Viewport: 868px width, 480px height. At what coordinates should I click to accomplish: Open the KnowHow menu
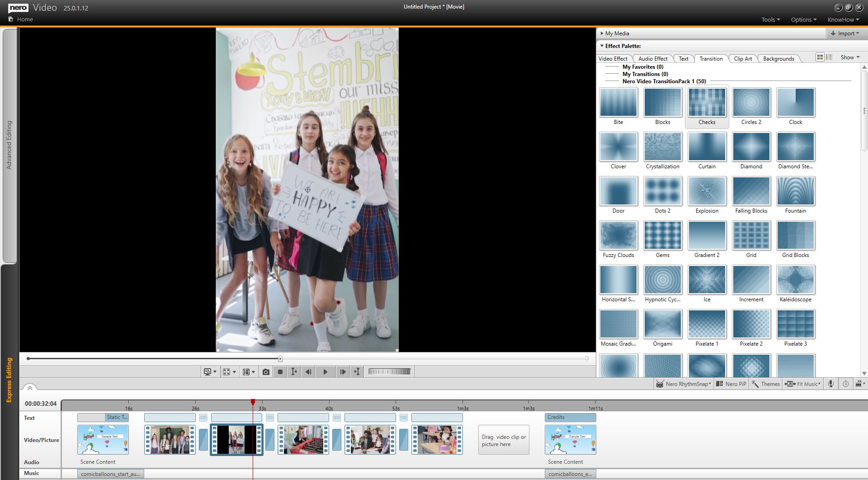coord(844,19)
